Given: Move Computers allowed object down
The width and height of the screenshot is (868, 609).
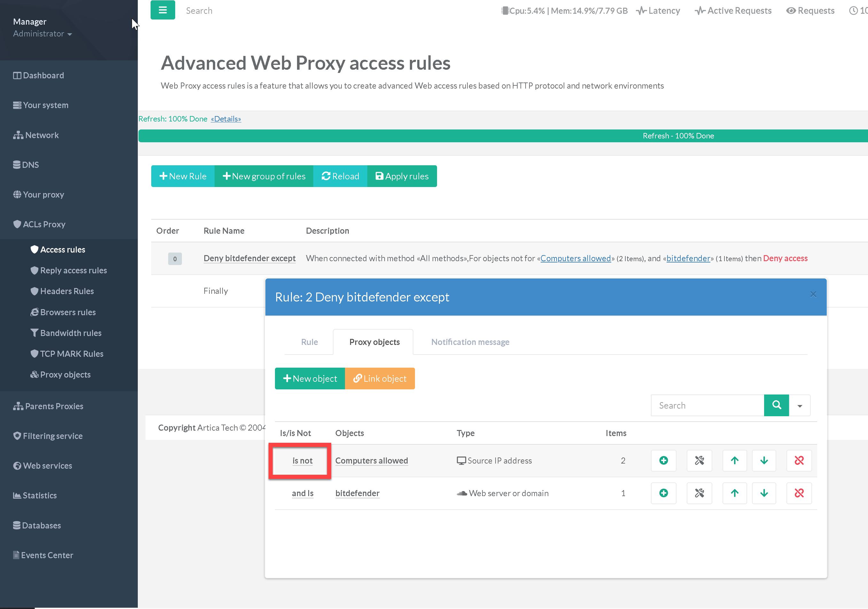Looking at the screenshot, I should [764, 460].
